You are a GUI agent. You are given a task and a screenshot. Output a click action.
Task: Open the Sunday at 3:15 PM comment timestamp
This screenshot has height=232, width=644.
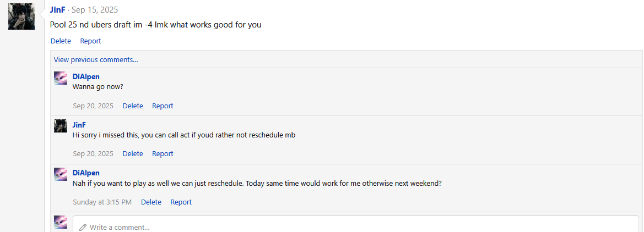point(102,202)
